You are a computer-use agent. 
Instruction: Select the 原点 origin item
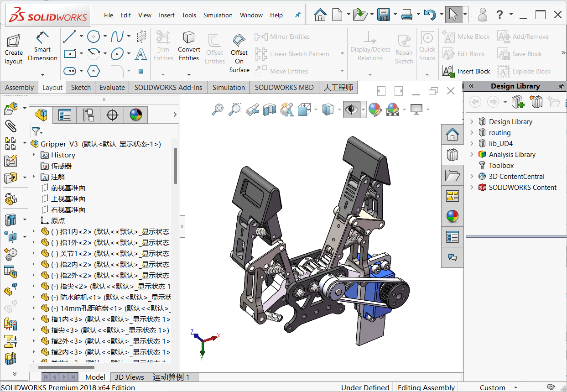pyautogui.click(x=58, y=220)
